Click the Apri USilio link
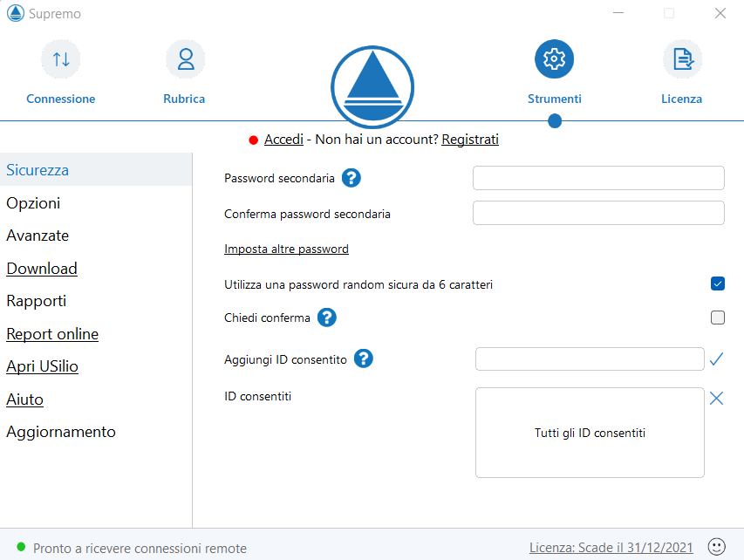 (x=42, y=366)
